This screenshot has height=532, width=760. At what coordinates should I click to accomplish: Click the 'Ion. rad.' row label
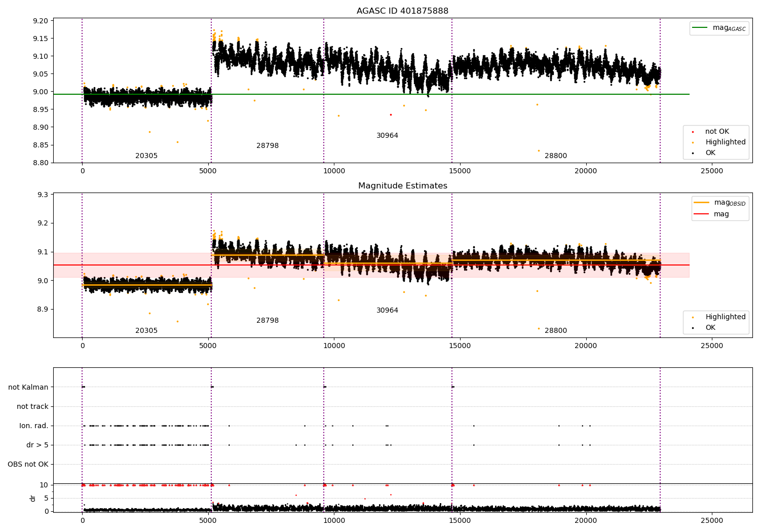34,426
